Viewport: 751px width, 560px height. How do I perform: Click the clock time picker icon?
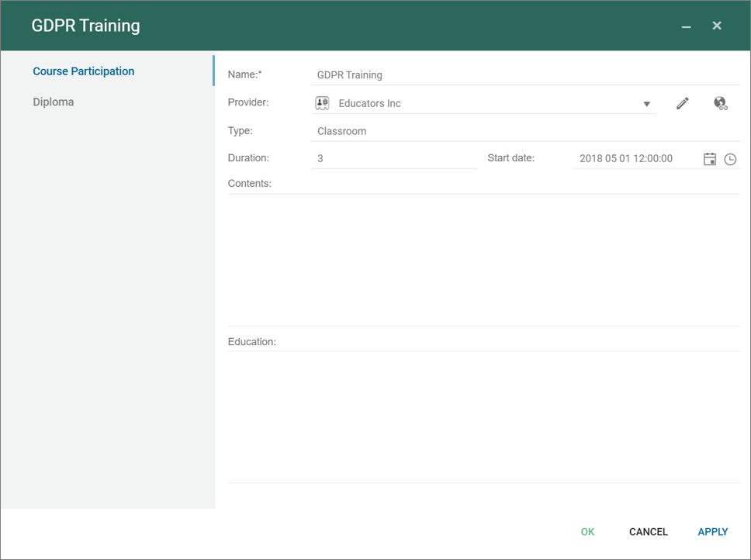(x=730, y=159)
